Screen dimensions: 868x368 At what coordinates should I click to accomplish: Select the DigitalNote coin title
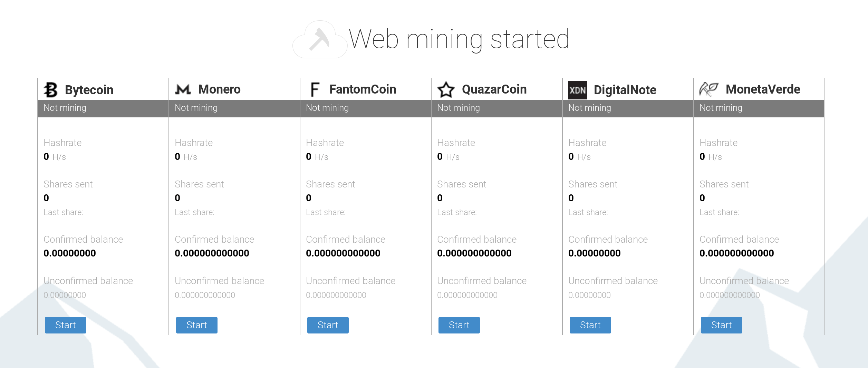point(625,90)
